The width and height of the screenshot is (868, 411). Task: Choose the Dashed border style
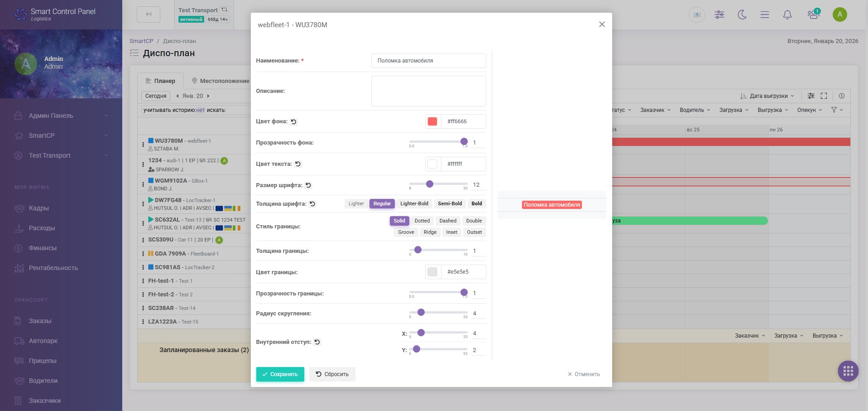click(x=448, y=221)
